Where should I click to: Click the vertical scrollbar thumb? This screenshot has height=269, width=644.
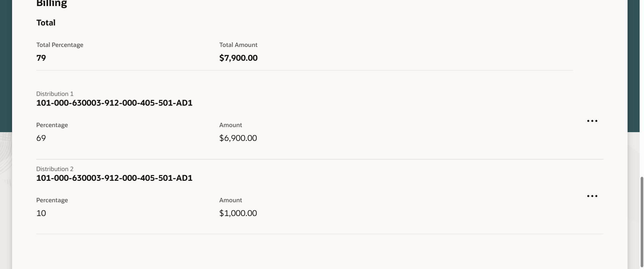coord(642,221)
